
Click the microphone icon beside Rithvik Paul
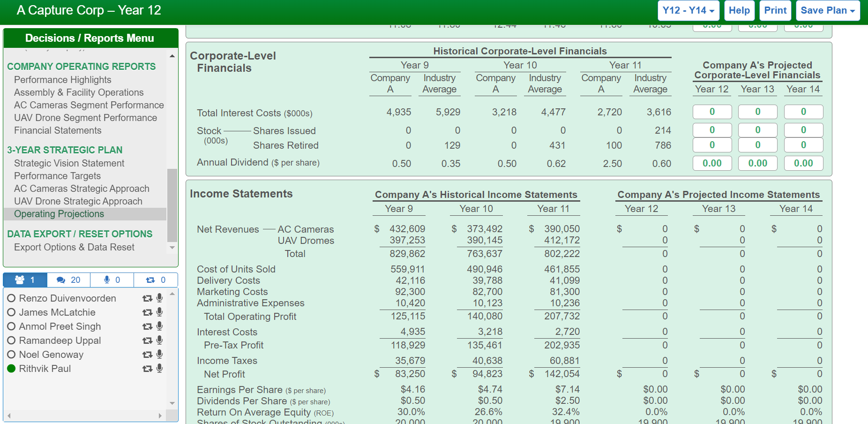pos(159,368)
